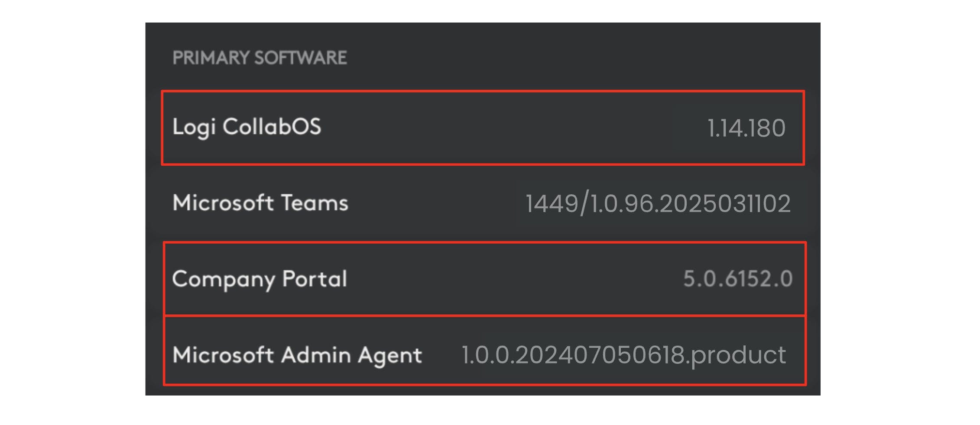The width and height of the screenshot is (980, 425).
Task: Click the word Company in third row
Action: coord(223,279)
